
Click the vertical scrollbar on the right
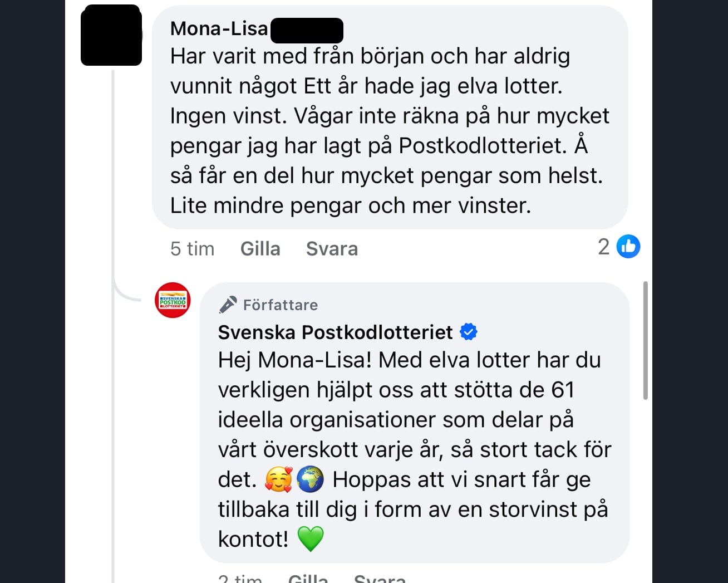tap(645, 341)
